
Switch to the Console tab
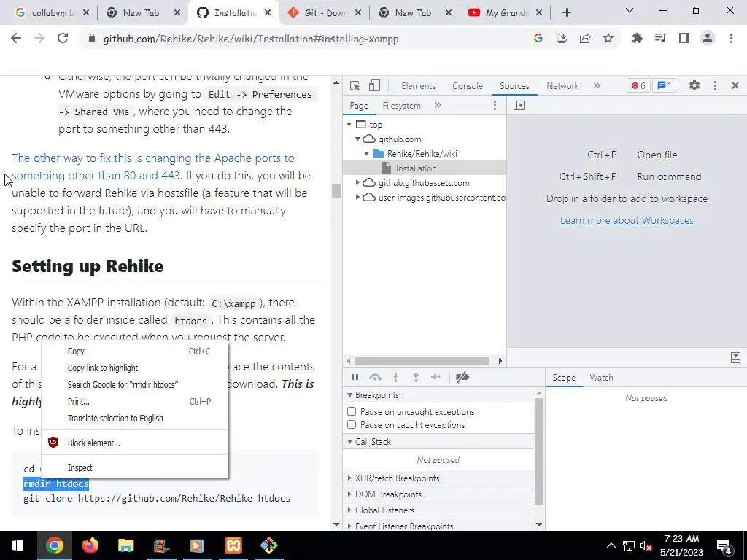click(468, 86)
